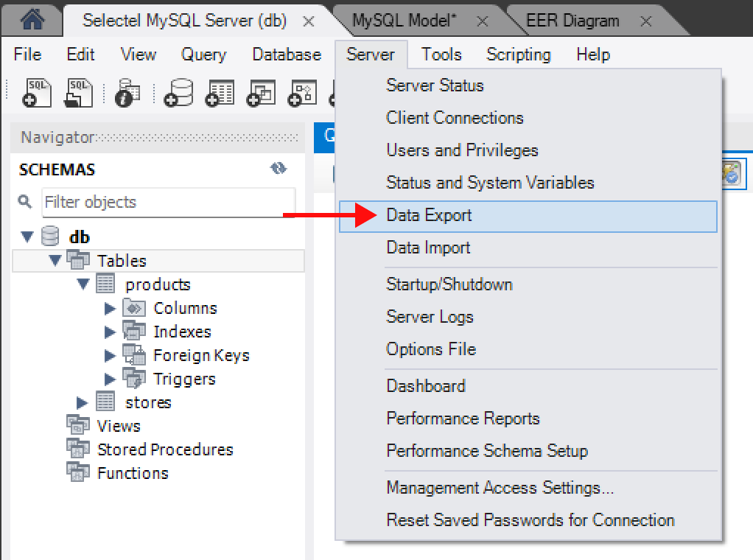Viewport: 753px width, 560px height.
Task: Click the Foreign Keys folder icon
Action: pos(134,354)
